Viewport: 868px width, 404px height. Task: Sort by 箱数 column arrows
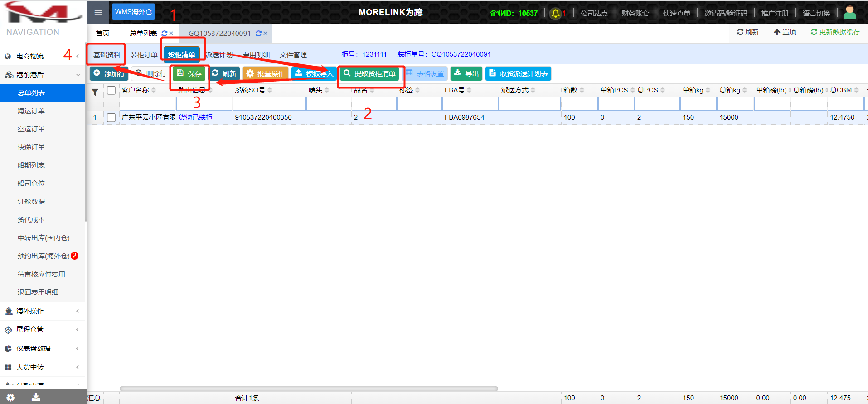point(582,90)
